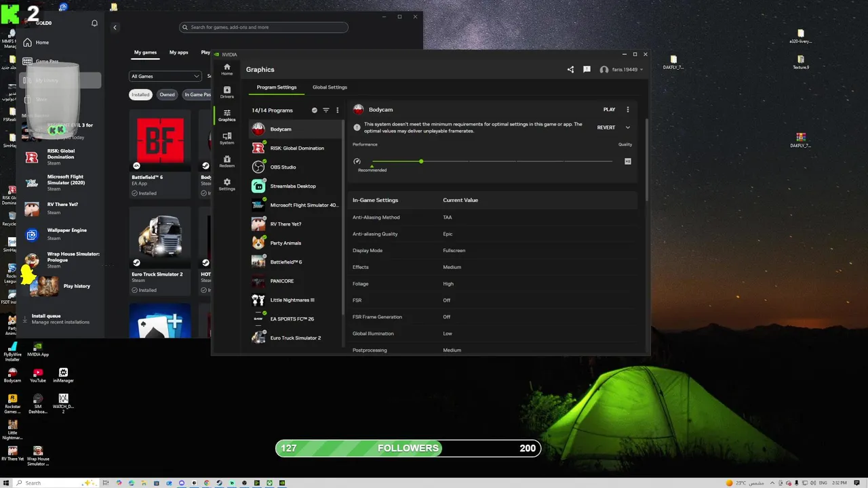Open the three-dot menu next to PLAY
Viewport: 868px width, 488px height.
(627, 109)
